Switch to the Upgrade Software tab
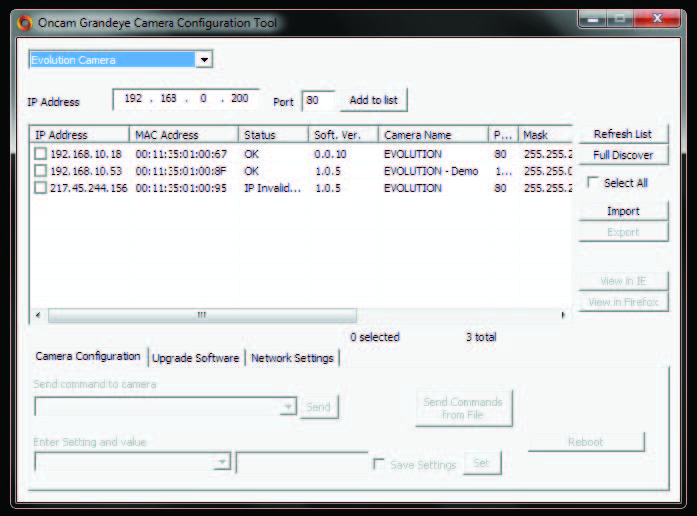This screenshot has height=516, width=697. click(x=196, y=358)
